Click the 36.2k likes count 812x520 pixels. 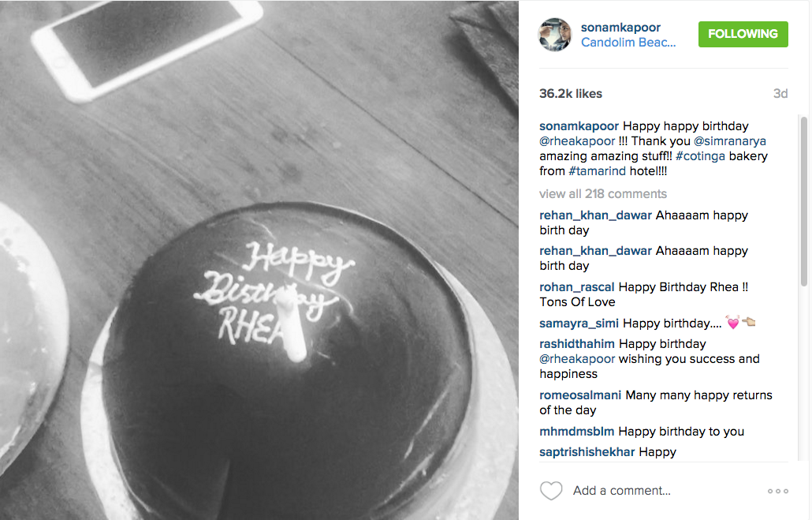571,94
